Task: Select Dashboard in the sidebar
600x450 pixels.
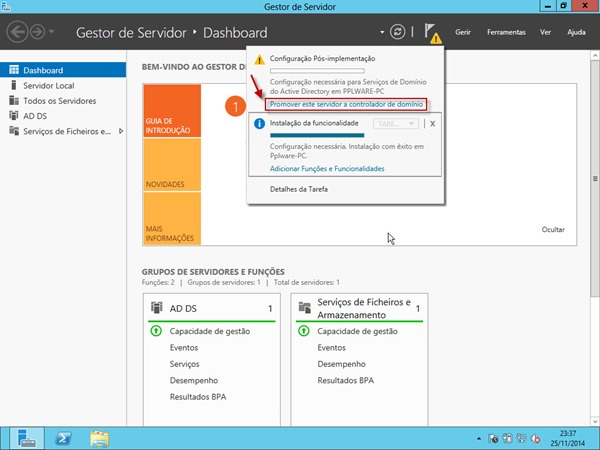Action: (x=63, y=70)
